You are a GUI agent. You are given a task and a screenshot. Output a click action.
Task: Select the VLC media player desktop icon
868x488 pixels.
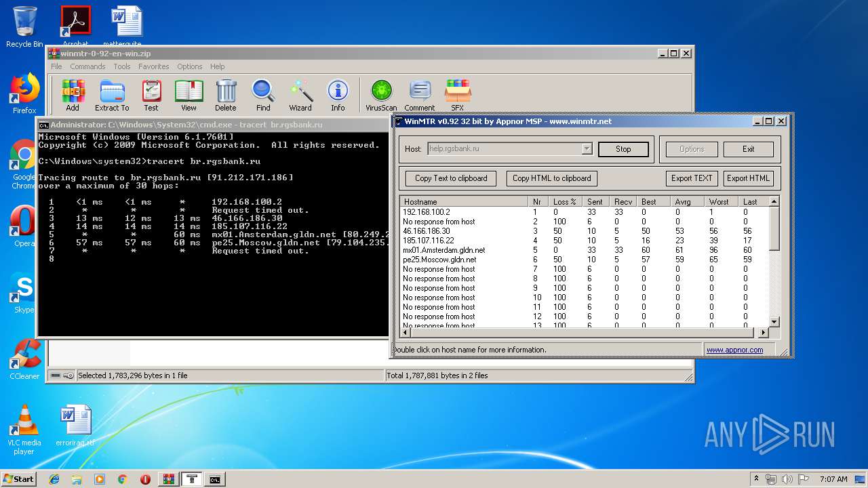coord(24,430)
